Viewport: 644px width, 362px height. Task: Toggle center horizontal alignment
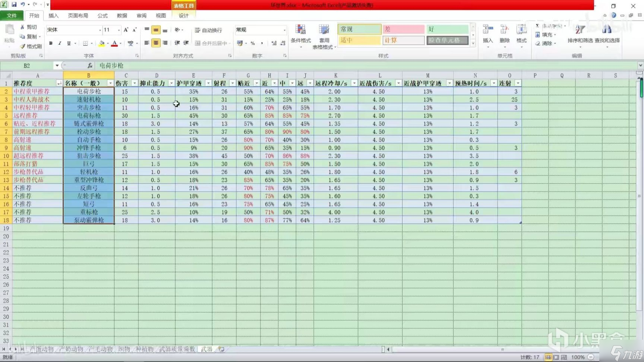tap(156, 43)
